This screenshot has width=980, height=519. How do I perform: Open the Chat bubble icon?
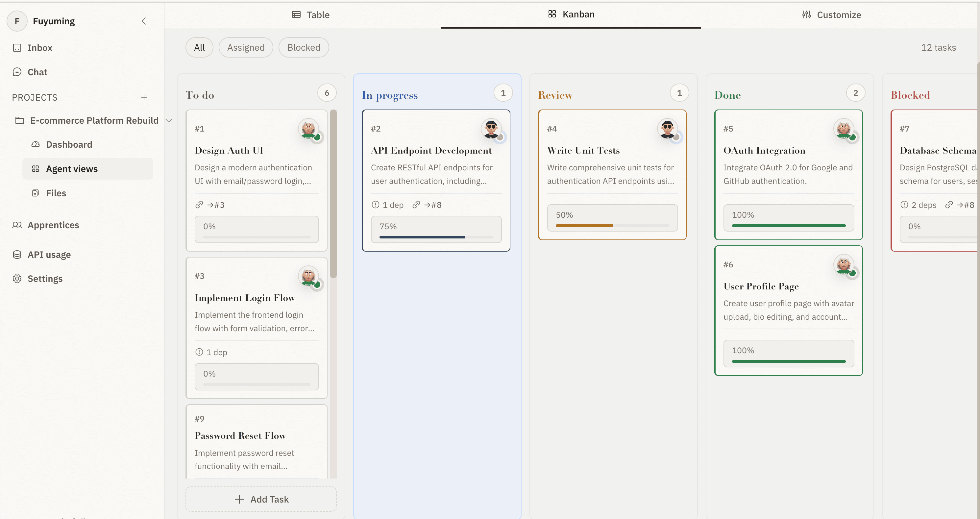tap(17, 72)
